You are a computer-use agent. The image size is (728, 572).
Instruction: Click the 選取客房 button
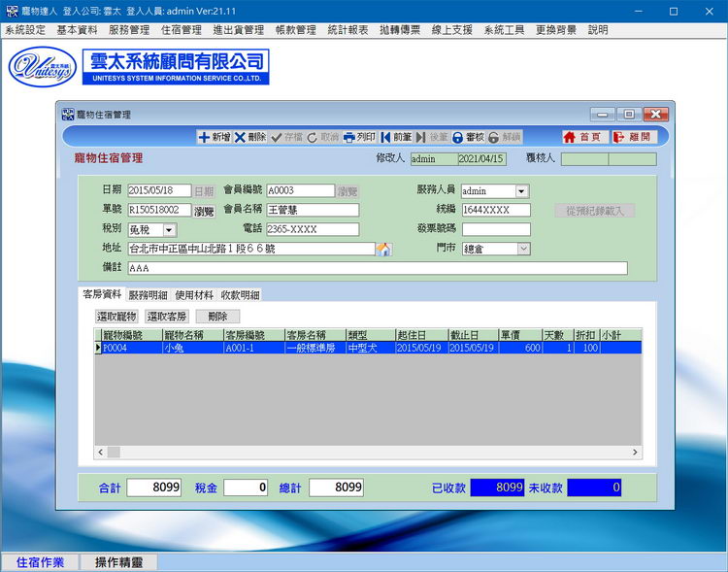167,317
